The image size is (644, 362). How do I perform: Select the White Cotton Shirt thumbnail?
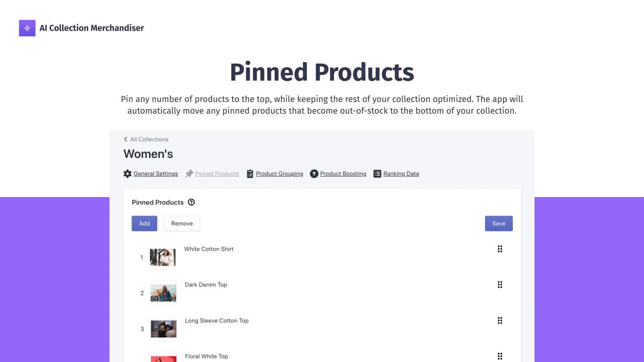tap(163, 257)
